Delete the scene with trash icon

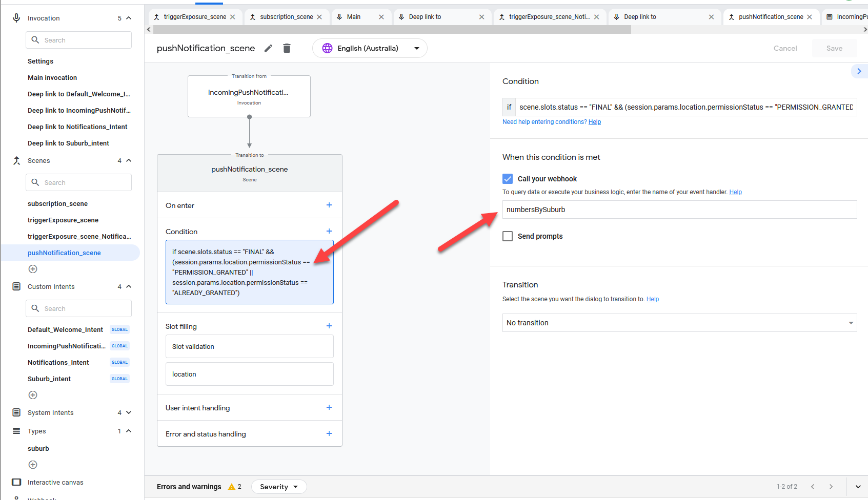point(287,48)
